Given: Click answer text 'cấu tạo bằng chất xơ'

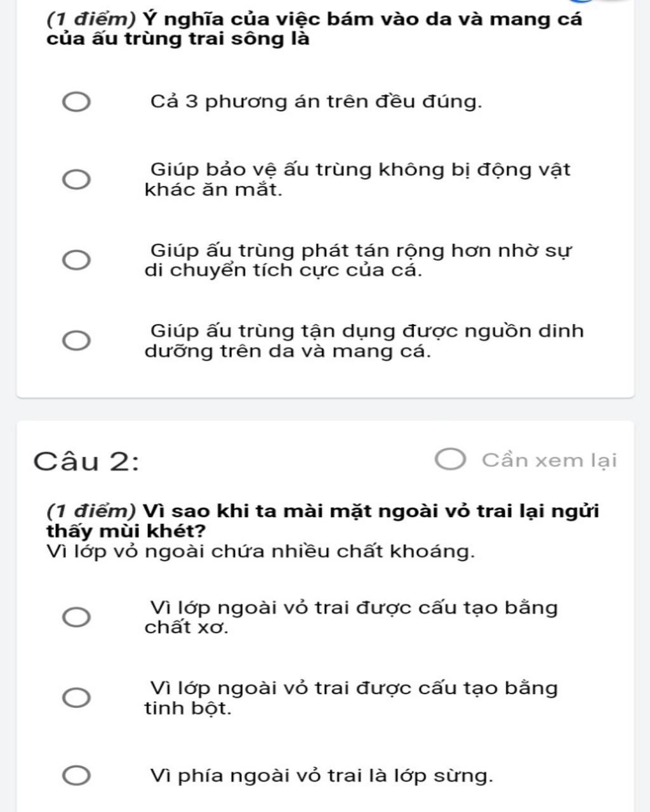Looking at the screenshot, I should tap(351, 617).
